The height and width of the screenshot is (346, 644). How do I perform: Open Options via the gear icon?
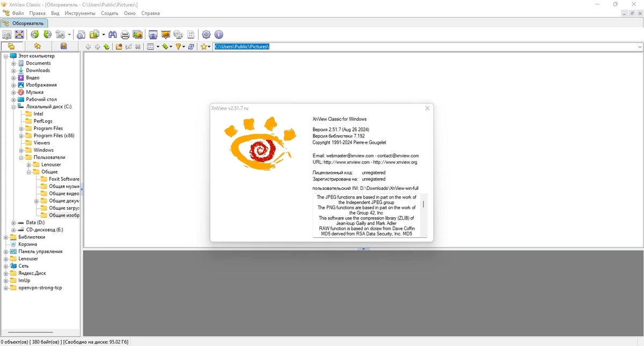(x=206, y=34)
